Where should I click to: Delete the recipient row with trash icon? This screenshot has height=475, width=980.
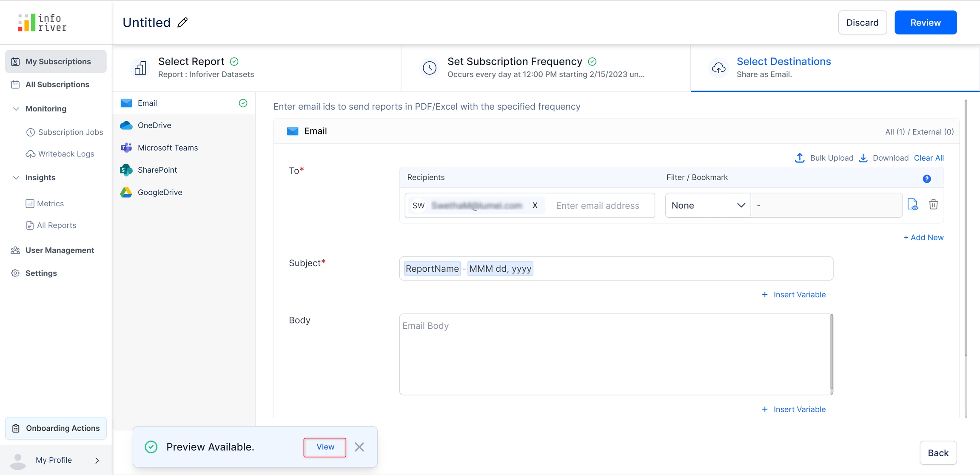tap(933, 205)
